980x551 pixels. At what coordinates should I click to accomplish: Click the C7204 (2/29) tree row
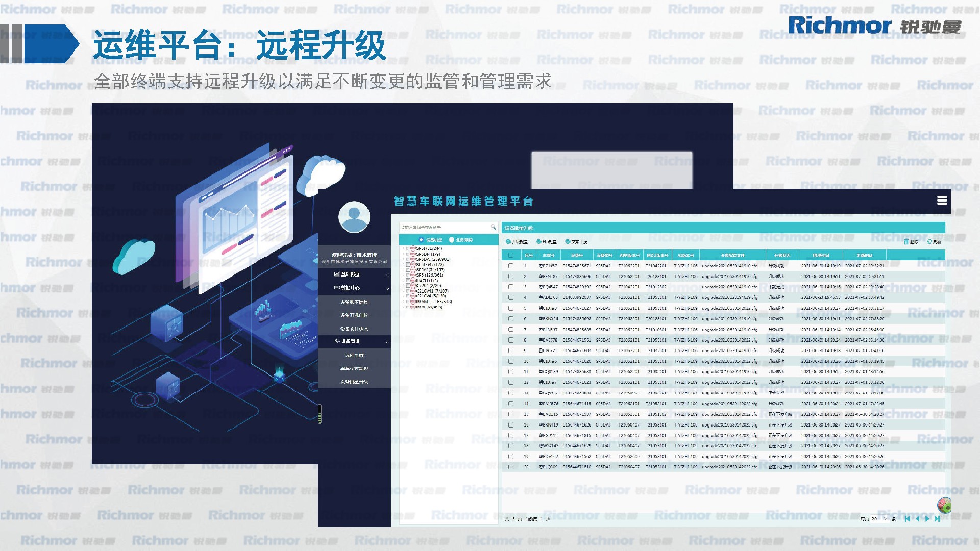[x=429, y=286]
